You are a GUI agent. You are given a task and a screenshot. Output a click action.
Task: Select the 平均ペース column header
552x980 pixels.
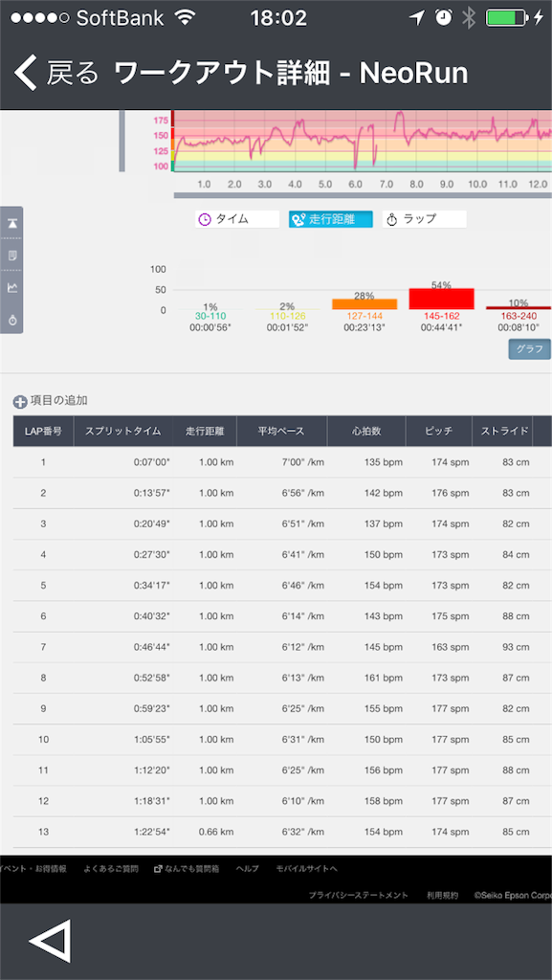(x=281, y=432)
